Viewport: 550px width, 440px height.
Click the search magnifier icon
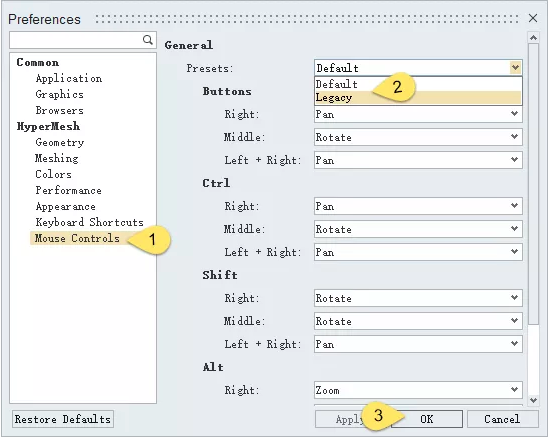[148, 40]
